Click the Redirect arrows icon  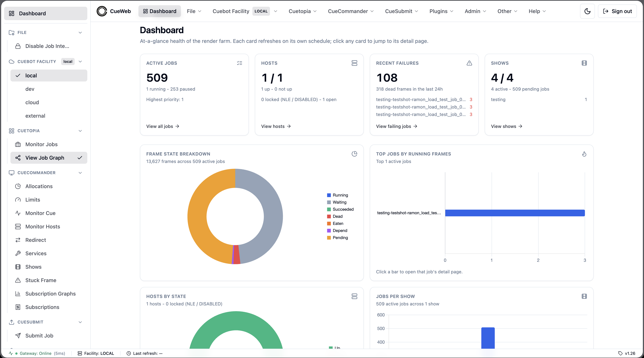(18, 240)
